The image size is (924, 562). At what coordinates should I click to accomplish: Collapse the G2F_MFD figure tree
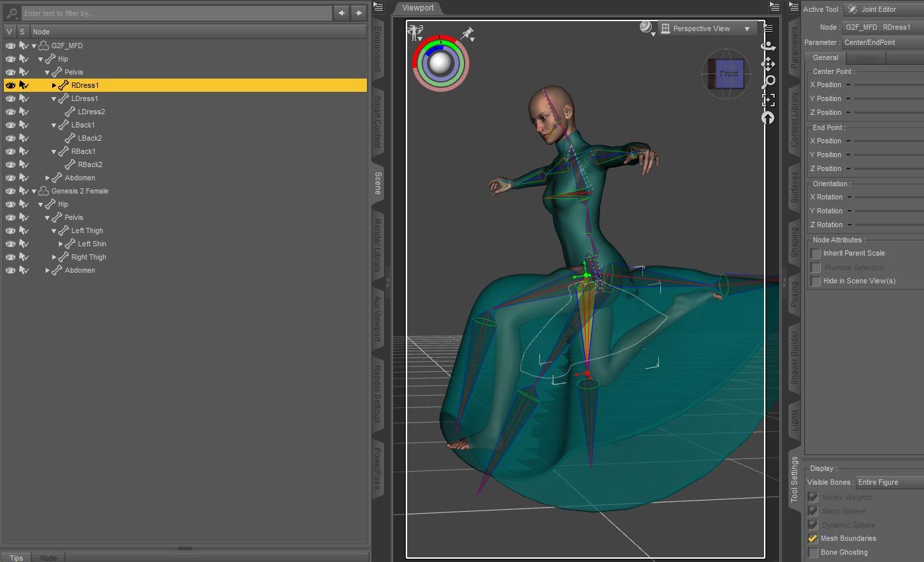(34, 46)
